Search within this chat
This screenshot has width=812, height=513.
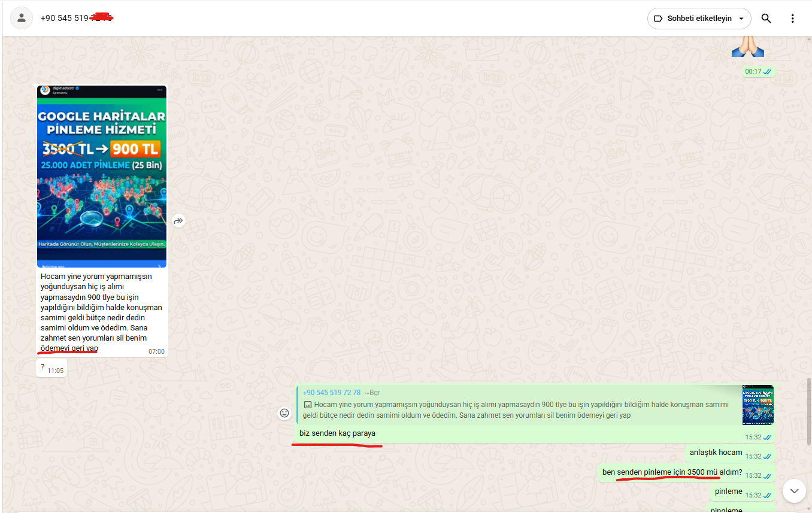(x=766, y=19)
